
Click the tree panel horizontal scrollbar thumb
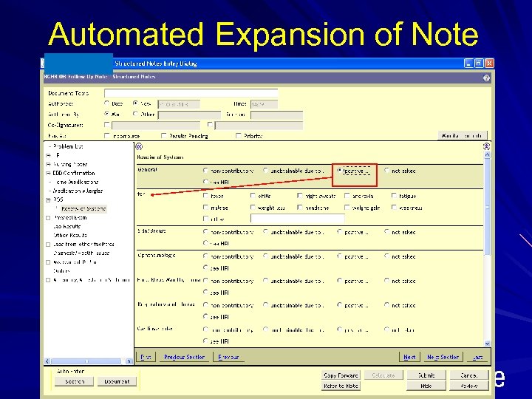[x=86, y=361]
